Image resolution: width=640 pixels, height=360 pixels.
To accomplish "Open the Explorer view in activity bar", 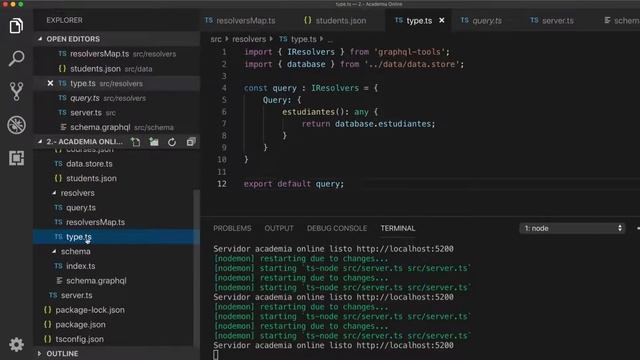I will click(16, 26).
